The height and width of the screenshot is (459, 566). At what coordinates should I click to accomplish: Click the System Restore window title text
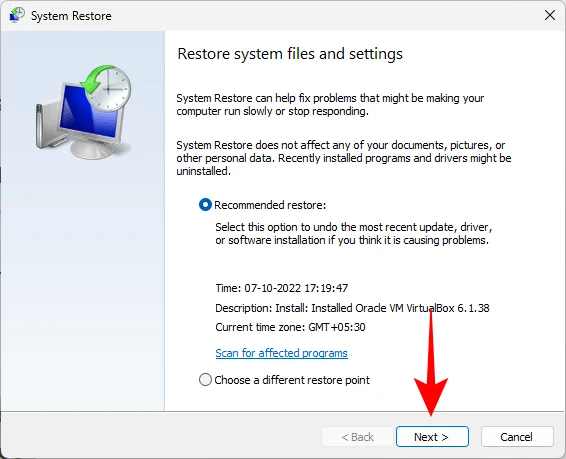(71, 16)
